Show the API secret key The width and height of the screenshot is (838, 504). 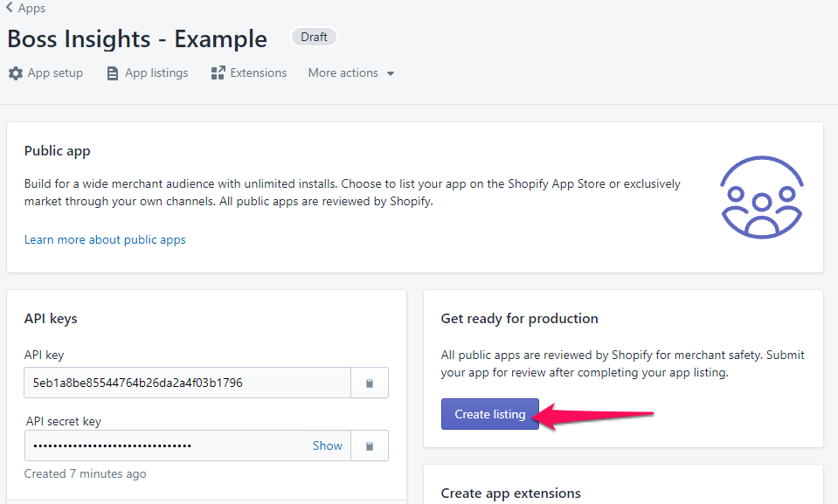coord(327,445)
